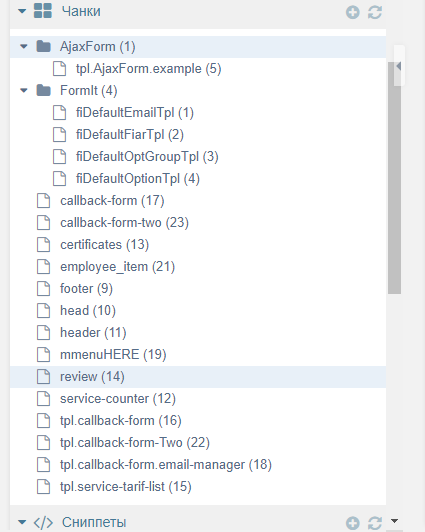Open tpl.service-tarif-list (15) chunk

tap(125, 487)
